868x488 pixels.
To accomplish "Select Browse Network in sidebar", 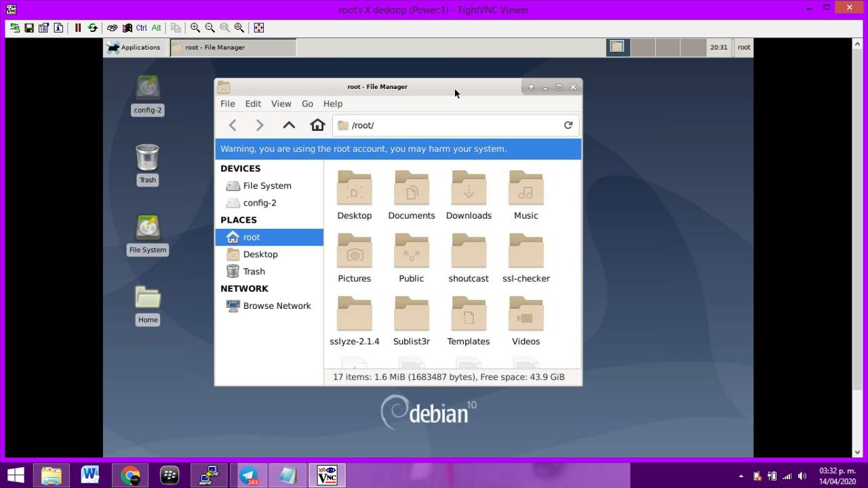I will (269, 305).
